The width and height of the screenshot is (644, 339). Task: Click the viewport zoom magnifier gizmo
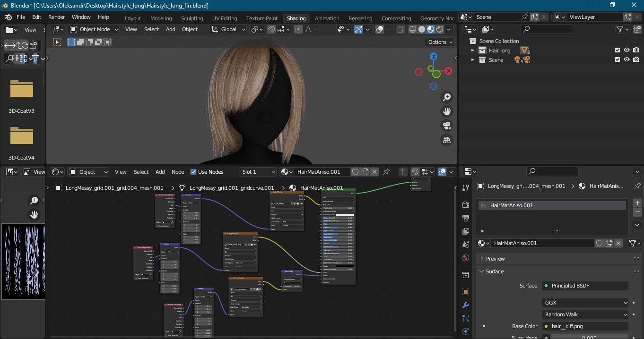click(446, 97)
